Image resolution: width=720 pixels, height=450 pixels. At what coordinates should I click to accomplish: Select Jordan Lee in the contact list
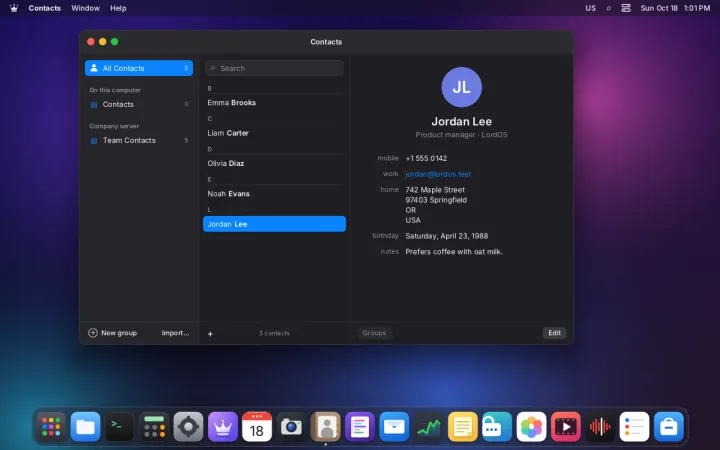coord(274,224)
